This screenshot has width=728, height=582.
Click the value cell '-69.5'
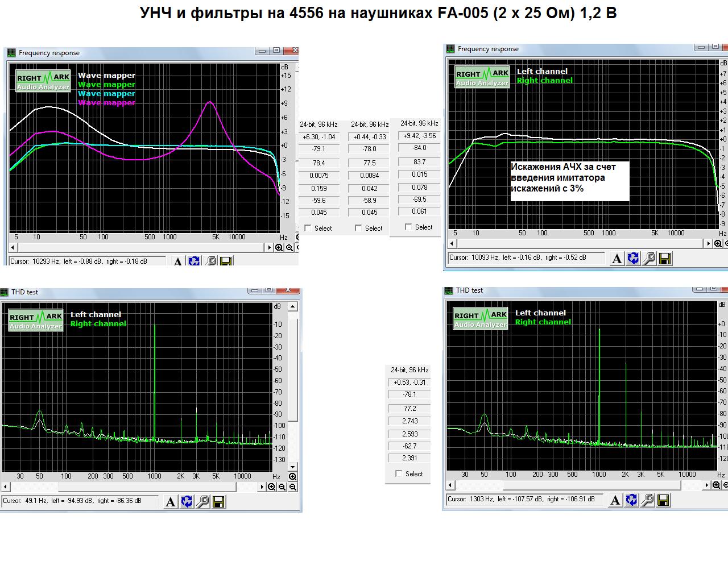pos(420,199)
